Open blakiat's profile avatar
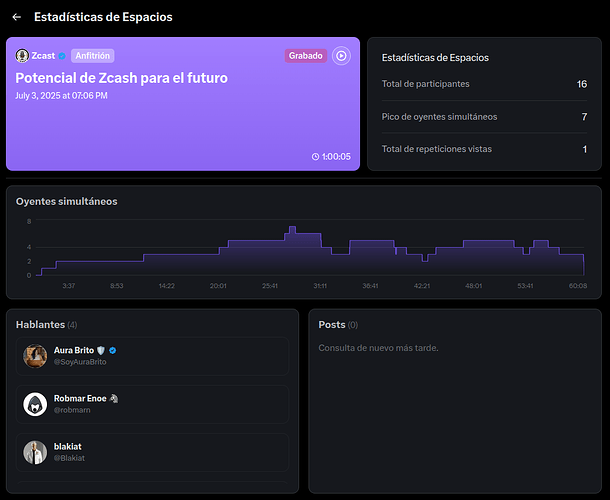 (x=35, y=452)
